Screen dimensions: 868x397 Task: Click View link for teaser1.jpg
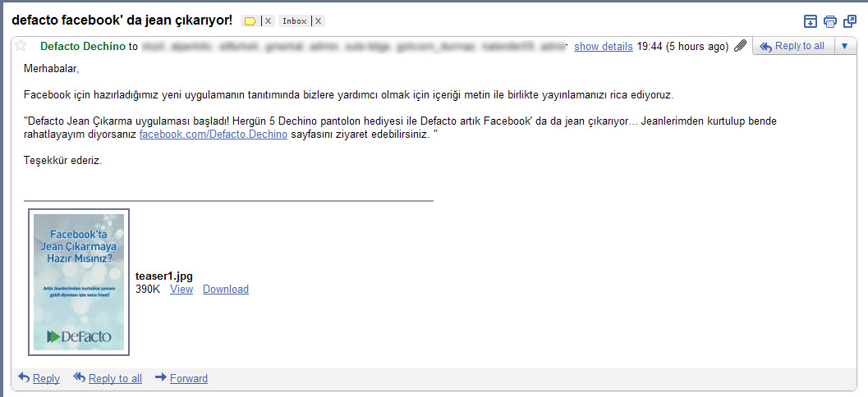pos(181,289)
